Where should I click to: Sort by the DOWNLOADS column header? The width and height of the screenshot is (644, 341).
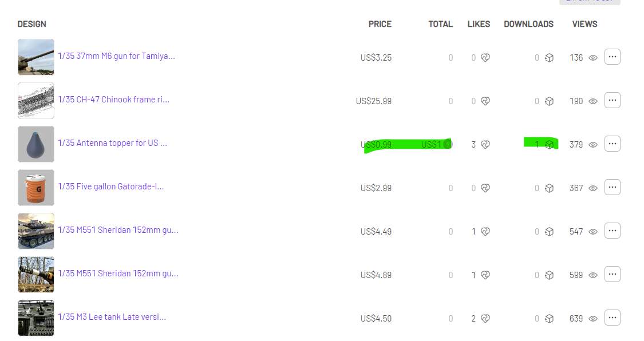[x=528, y=24]
